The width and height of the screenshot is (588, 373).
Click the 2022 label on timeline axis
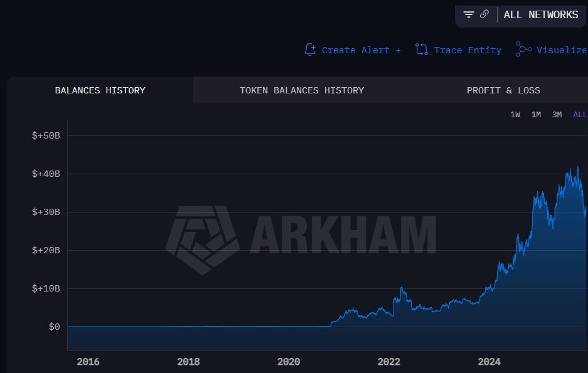[x=389, y=362]
